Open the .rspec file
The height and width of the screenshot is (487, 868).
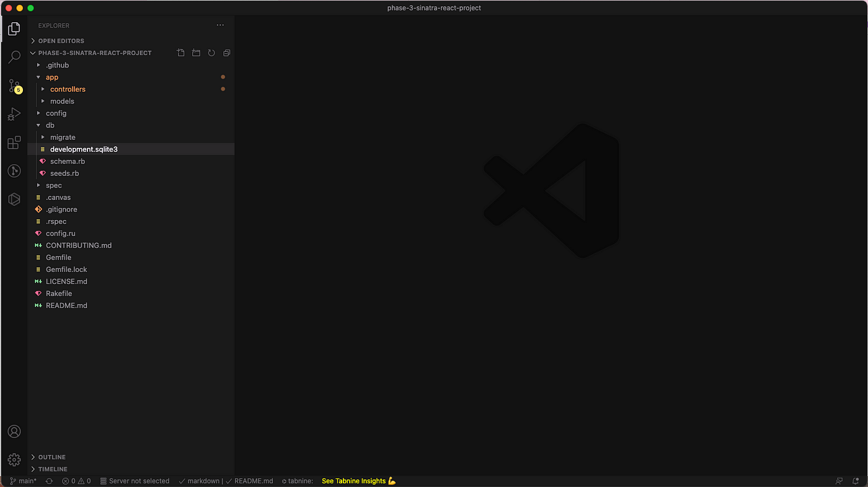[132, 221]
